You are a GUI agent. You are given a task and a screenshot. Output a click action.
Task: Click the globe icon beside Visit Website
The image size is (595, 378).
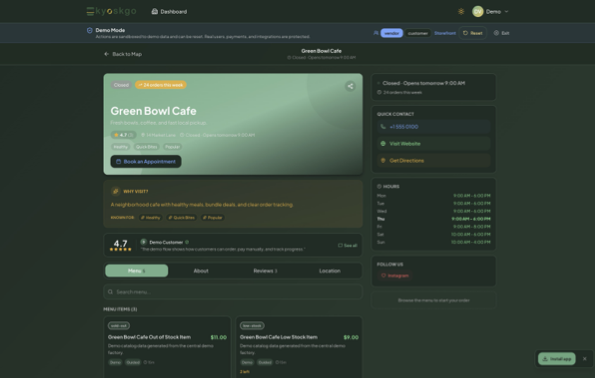pyautogui.click(x=383, y=143)
